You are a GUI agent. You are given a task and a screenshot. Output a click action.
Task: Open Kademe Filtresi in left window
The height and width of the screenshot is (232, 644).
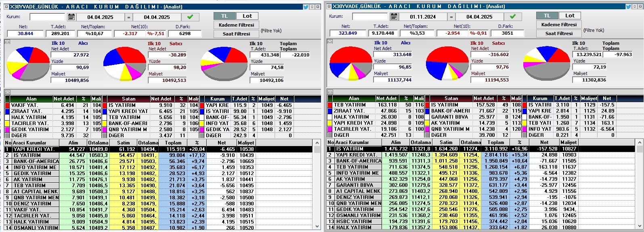click(x=236, y=25)
